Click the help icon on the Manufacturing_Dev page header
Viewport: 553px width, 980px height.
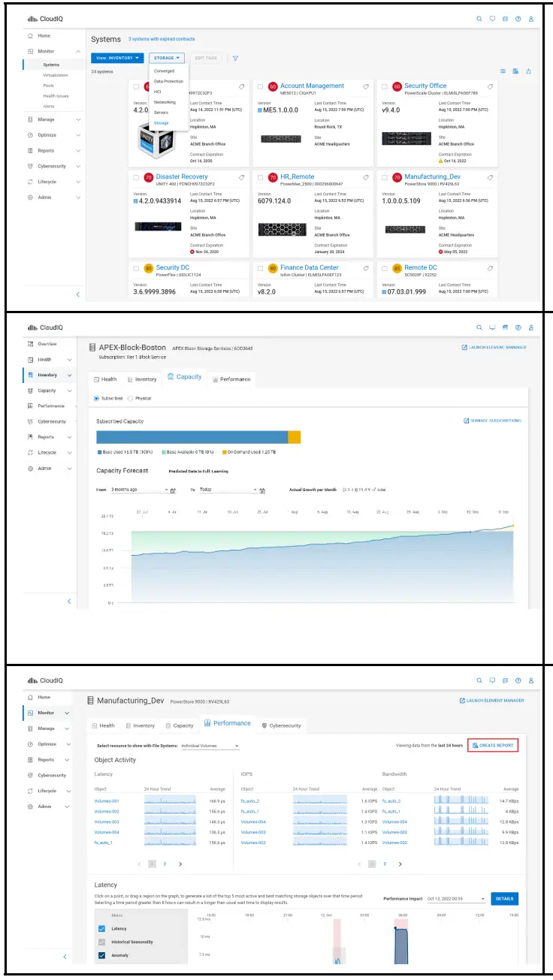point(518,680)
